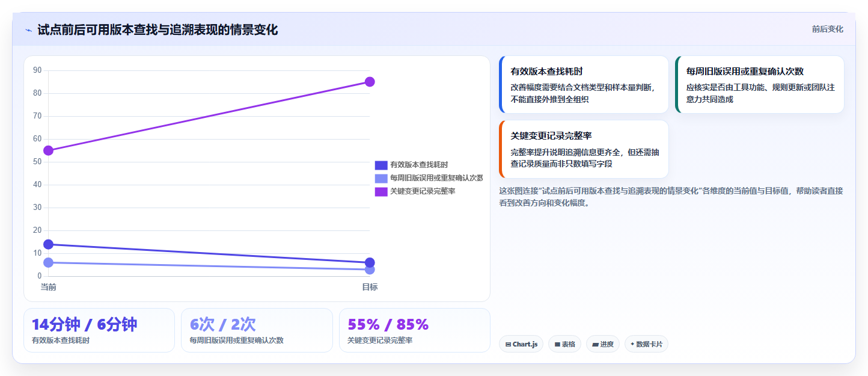Select the purple data point at 当前
The height and width of the screenshot is (376, 868).
pyautogui.click(x=48, y=150)
